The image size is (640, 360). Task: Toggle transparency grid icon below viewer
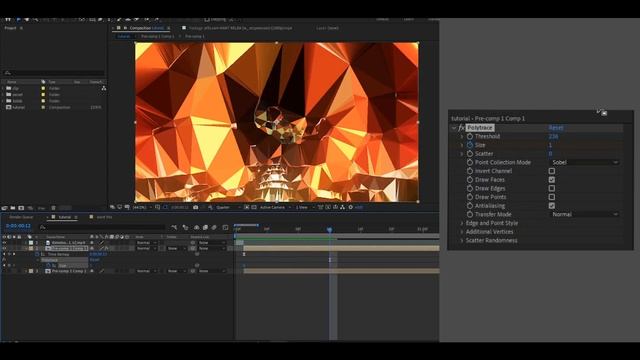[254, 207]
